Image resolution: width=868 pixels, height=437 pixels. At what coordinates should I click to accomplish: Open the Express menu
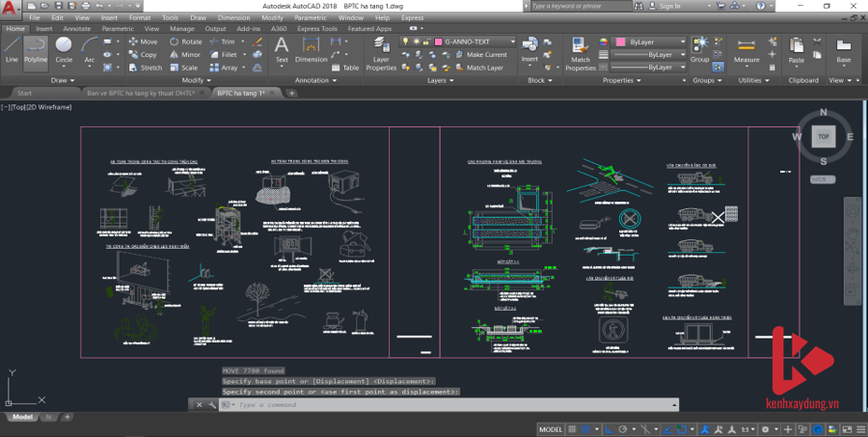[412, 17]
